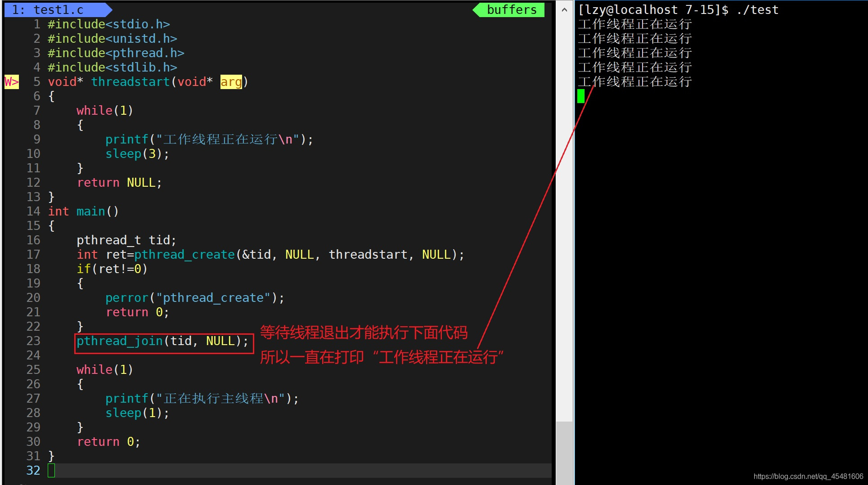This screenshot has width=868, height=485.
Task: Click the first terminal output line
Action: pyautogui.click(x=634, y=24)
